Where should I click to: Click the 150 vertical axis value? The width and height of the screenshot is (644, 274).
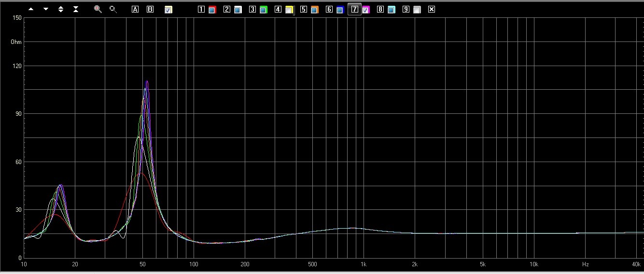(17, 18)
